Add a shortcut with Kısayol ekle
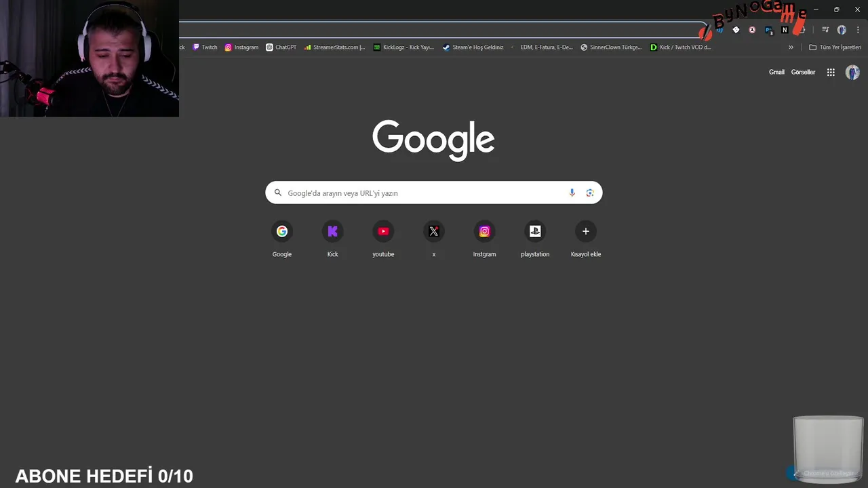Image resolution: width=868 pixels, height=488 pixels. click(586, 240)
